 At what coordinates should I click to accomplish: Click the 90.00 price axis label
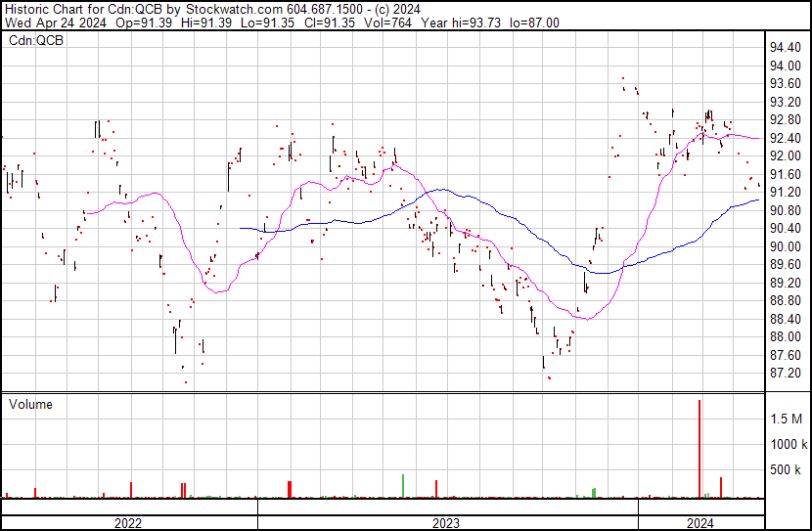tap(785, 246)
